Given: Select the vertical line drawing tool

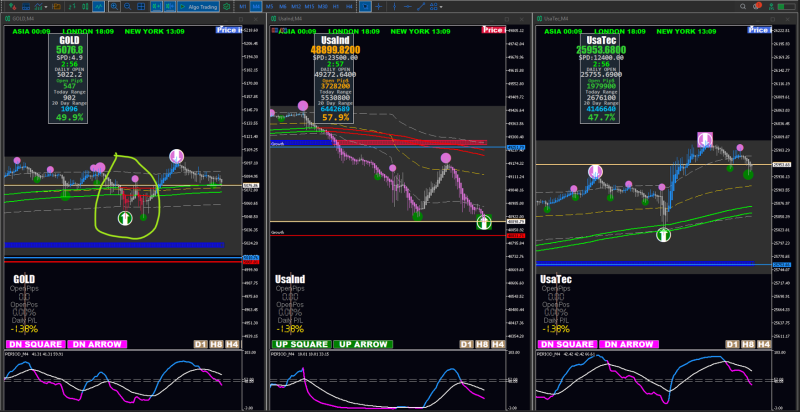Looking at the screenshot, I should (x=394, y=7).
